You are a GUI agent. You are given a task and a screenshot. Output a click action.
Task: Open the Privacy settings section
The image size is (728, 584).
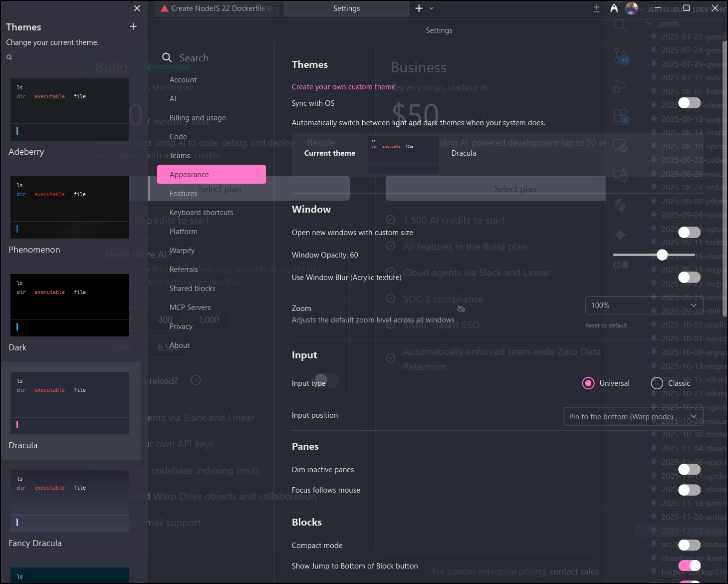pyautogui.click(x=181, y=326)
